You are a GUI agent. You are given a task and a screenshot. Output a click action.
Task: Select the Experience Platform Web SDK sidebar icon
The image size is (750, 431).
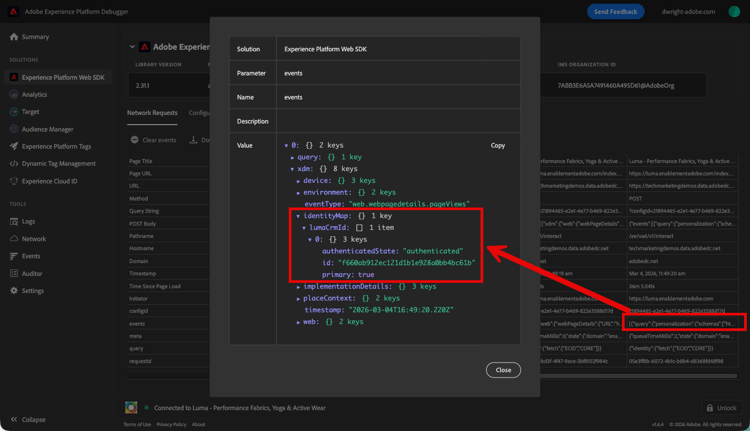click(14, 77)
